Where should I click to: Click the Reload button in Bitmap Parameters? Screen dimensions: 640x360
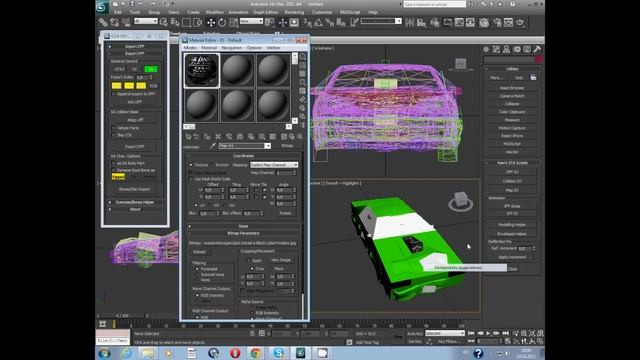point(200,252)
